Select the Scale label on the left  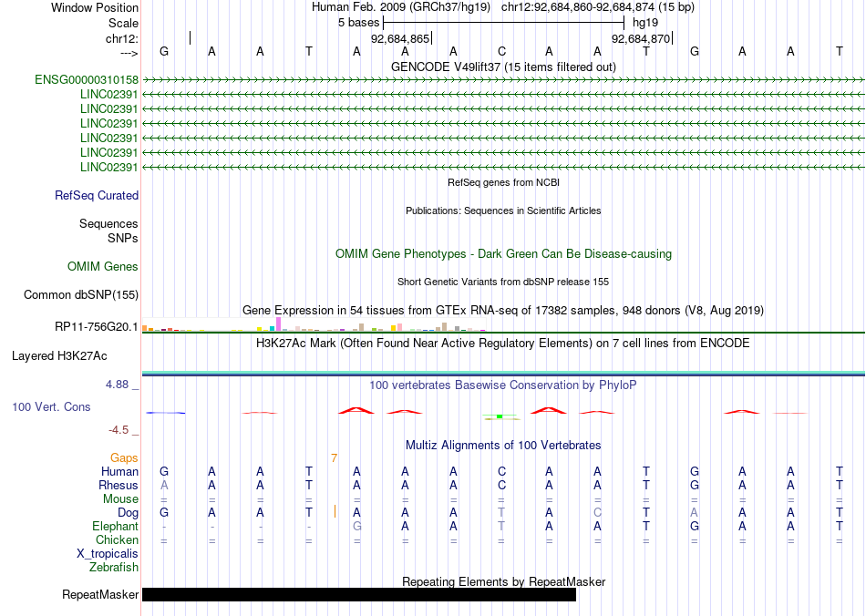tap(124, 23)
